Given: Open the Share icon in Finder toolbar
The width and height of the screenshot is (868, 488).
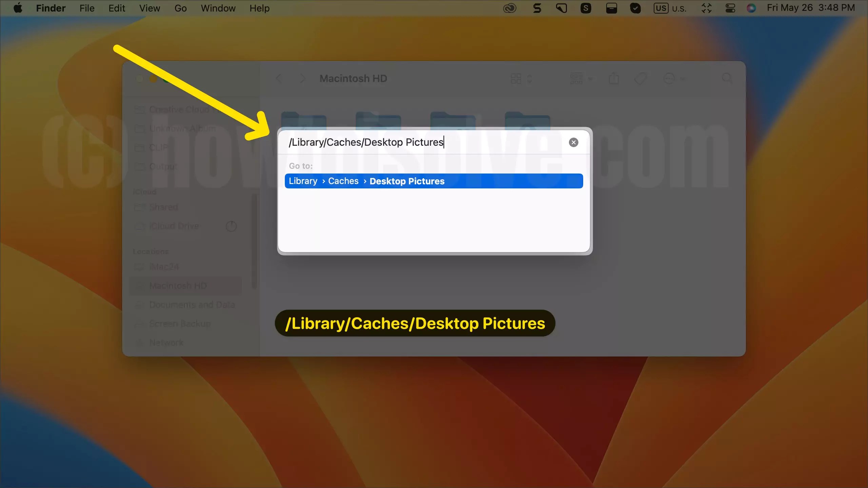Looking at the screenshot, I should [x=614, y=78].
